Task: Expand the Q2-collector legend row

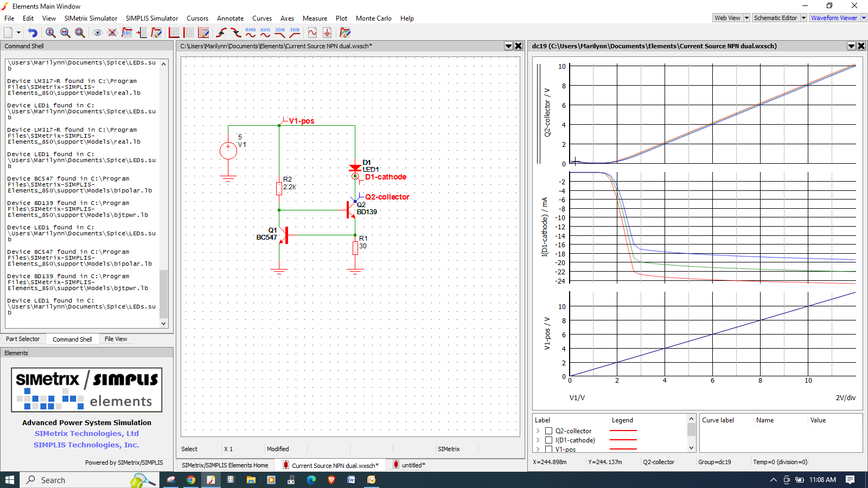Action: pos(538,431)
